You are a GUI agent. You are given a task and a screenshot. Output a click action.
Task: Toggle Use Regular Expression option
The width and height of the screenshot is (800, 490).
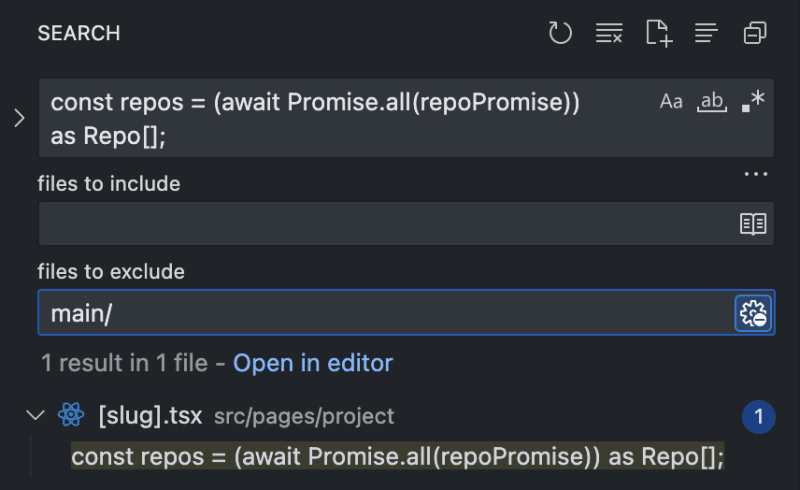coord(753,101)
